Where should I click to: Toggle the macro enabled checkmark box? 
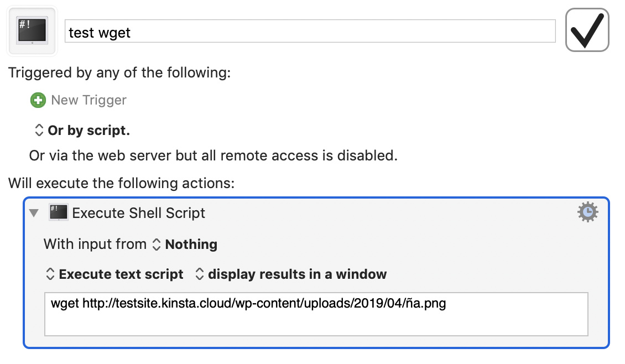tap(587, 30)
